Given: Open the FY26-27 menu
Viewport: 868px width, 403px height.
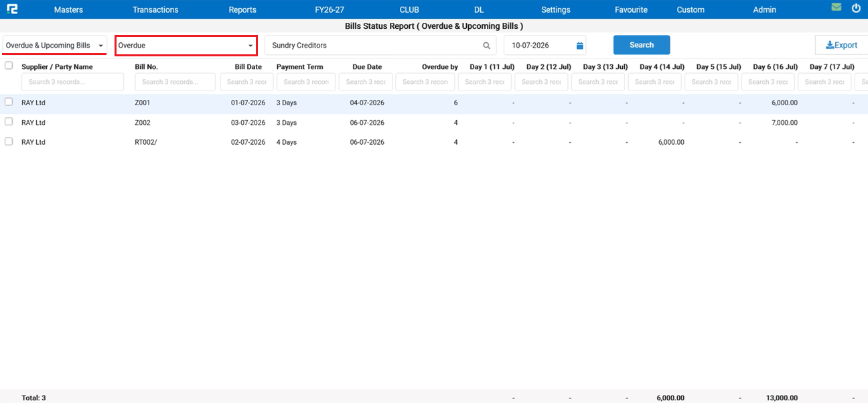Looking at the screenshot, I should coord(330,9).
